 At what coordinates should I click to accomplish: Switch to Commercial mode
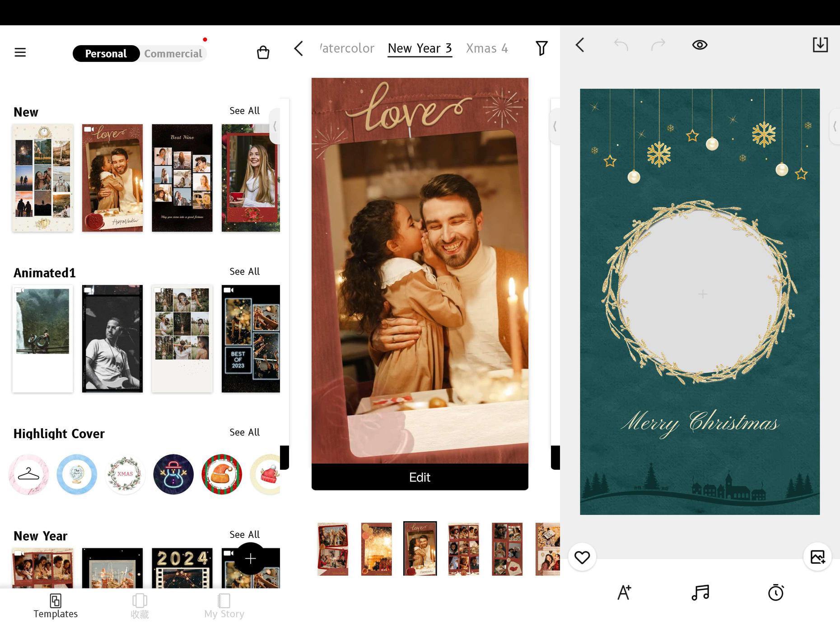(x=173, y=54)
